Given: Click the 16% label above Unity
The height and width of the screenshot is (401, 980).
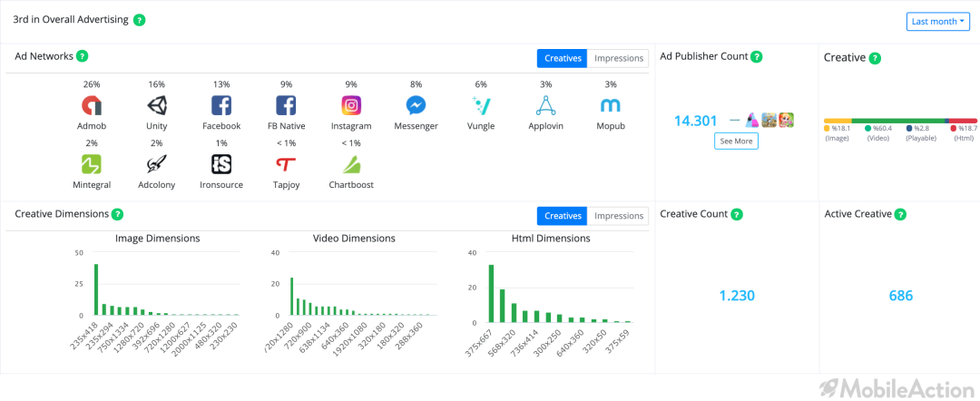Looking at the screenshot, I should (157, 84).
